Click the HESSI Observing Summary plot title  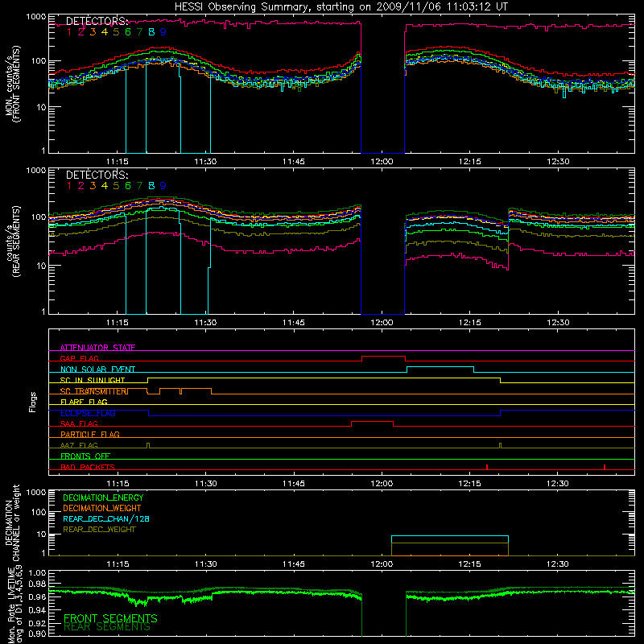(341, 6)
